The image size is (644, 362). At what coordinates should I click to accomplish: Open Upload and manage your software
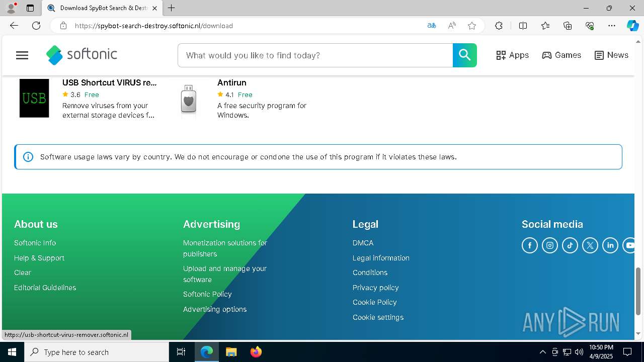click(x=225, y=274)
